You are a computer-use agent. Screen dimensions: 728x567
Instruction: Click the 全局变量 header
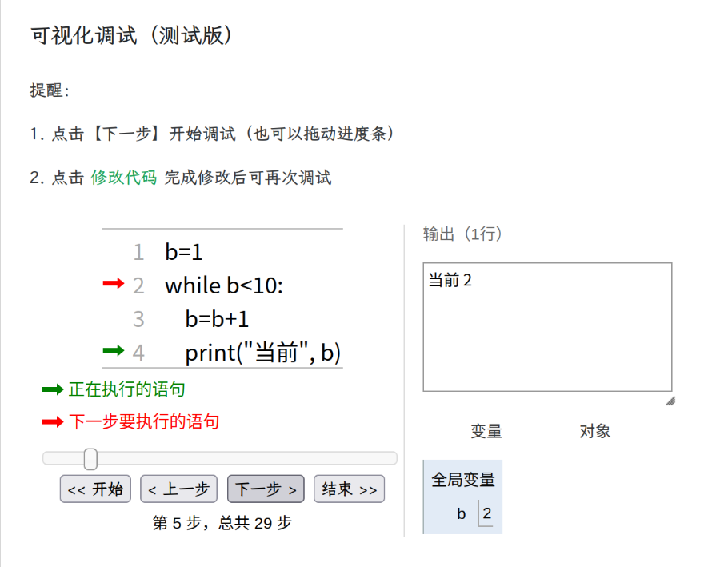point(463,480)
